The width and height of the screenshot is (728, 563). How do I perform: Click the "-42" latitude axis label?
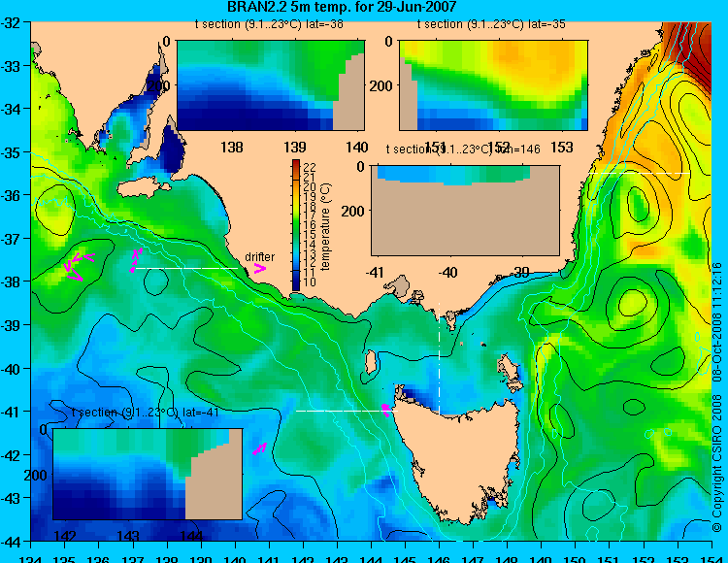tap(11, 455)
